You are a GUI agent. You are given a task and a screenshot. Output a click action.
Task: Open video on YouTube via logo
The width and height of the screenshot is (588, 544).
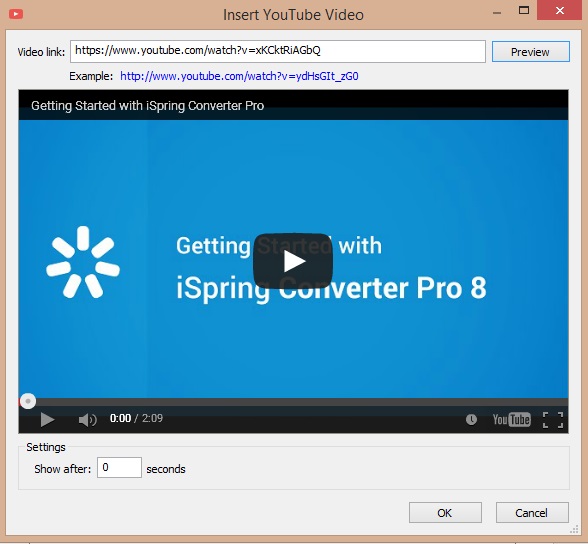tap(512, 419)
